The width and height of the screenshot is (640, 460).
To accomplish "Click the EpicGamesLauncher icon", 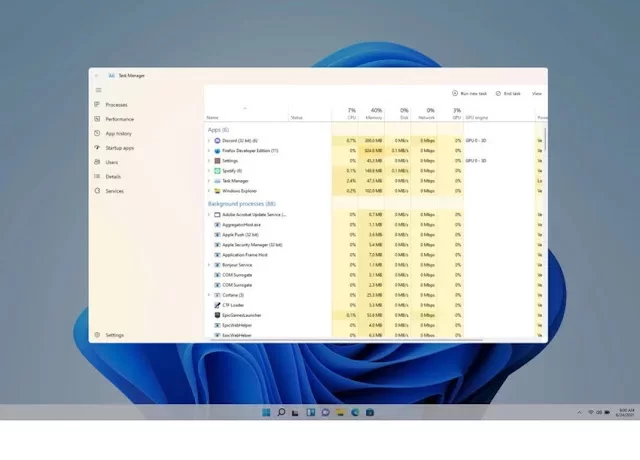I will click(x=217, y=315).
